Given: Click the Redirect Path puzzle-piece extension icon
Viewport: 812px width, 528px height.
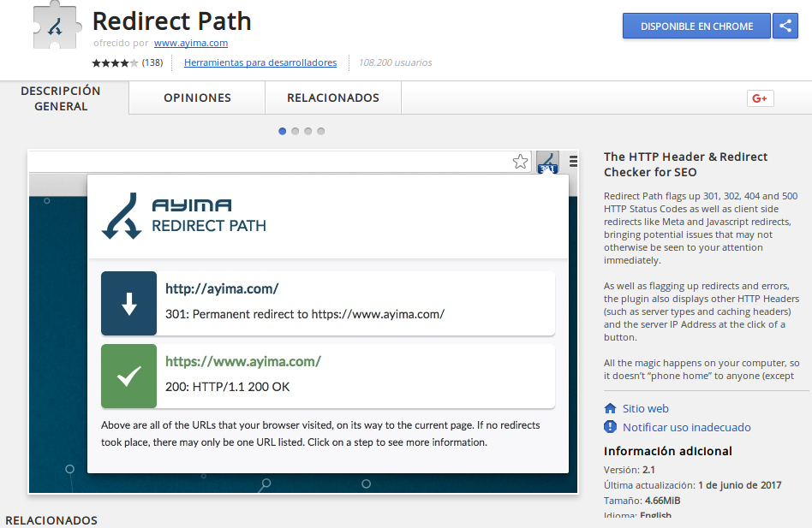Looking at the screenshot, I should click(x=57, y=26).
